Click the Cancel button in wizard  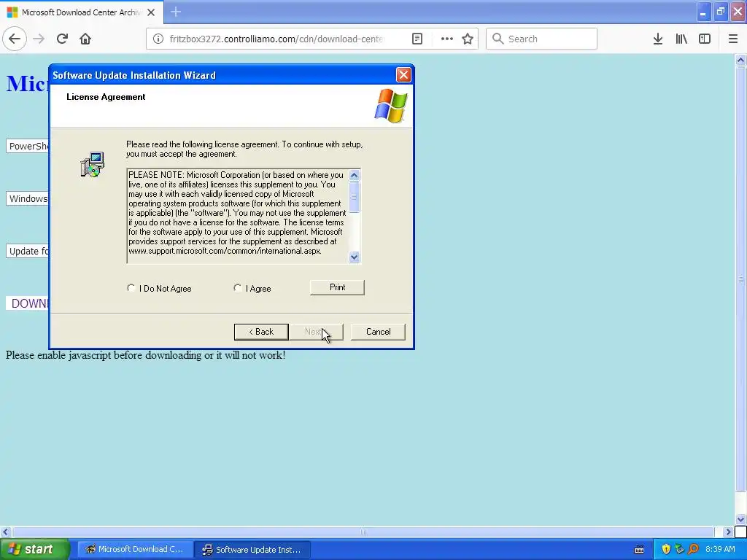(379, 332)
